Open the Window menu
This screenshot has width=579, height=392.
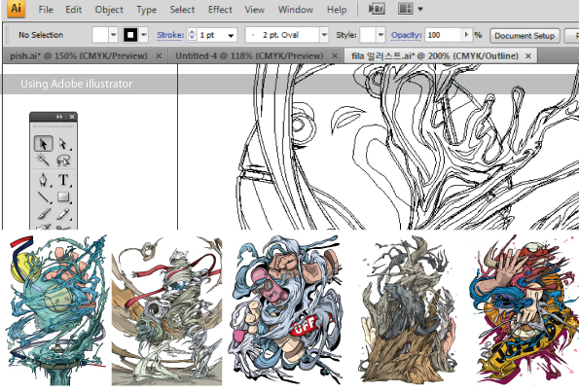tap(296, 9)
